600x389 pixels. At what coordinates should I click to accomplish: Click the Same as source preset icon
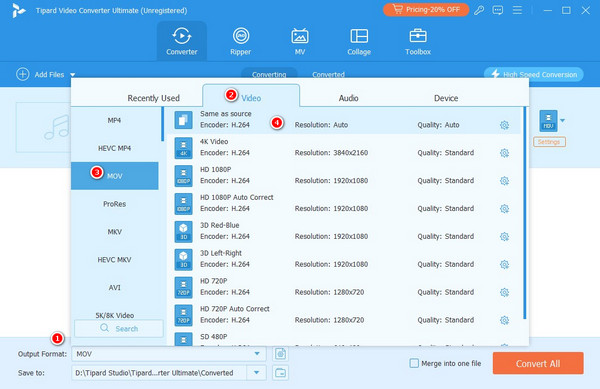tap(183, 120)
